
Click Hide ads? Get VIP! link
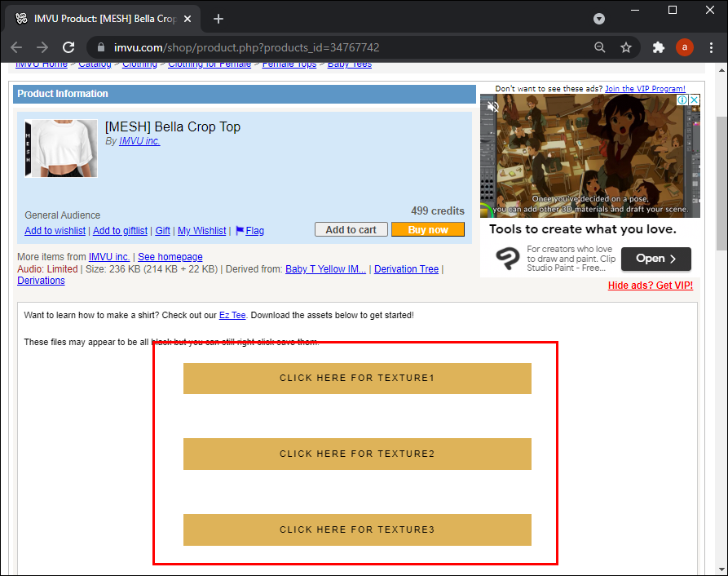pyautogui.click(x=650, y=286)
